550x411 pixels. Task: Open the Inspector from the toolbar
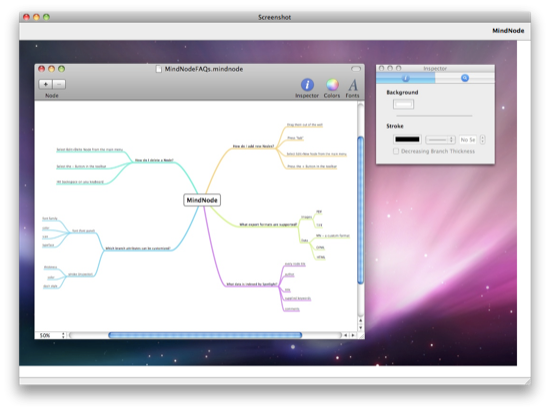point(307,88)
